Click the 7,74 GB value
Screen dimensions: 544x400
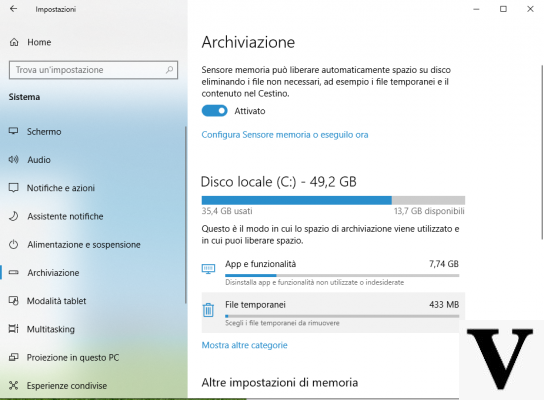coord(444,264)
